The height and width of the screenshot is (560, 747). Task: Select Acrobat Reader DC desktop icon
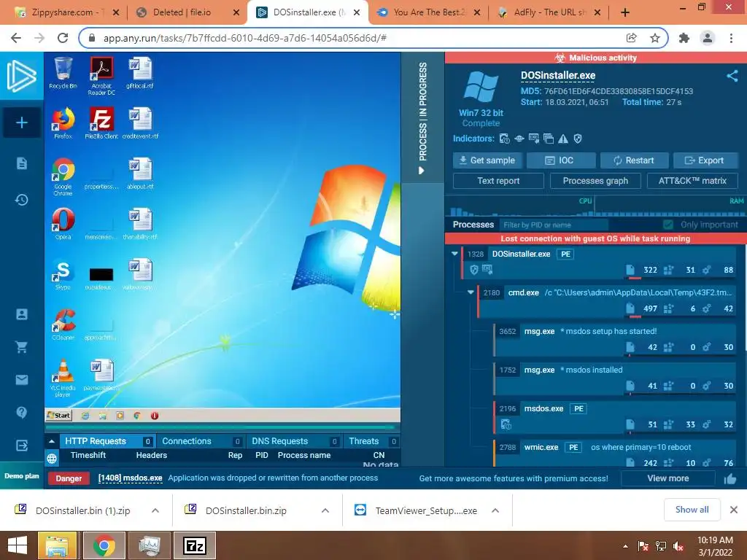coord(101,76)
